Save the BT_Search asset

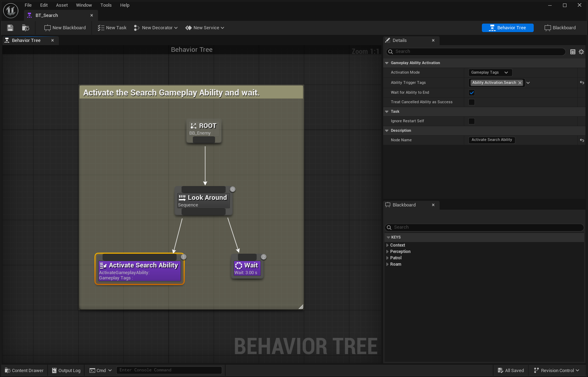tap(10, 28)
